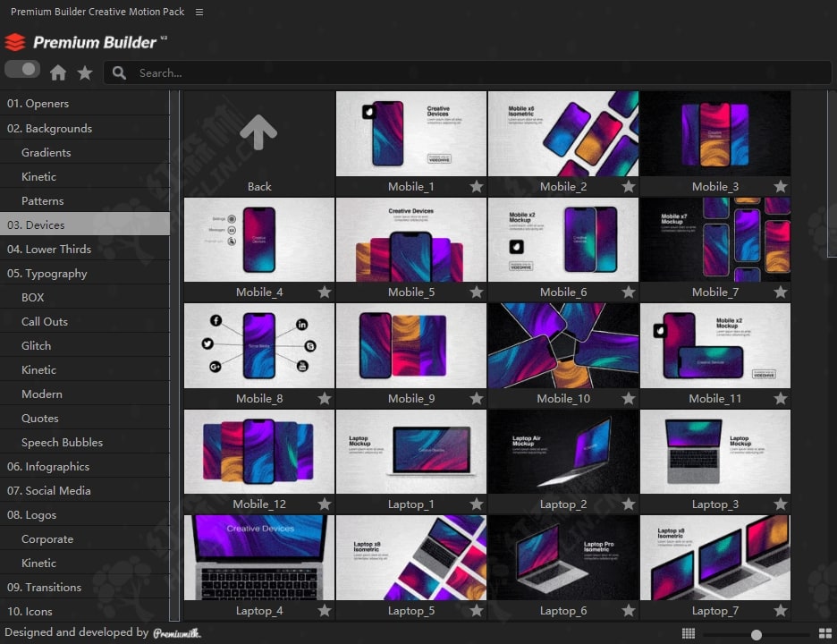The image size is (837, 644).
Task: Select Gradients under Backgrounds
Action: 85,152
